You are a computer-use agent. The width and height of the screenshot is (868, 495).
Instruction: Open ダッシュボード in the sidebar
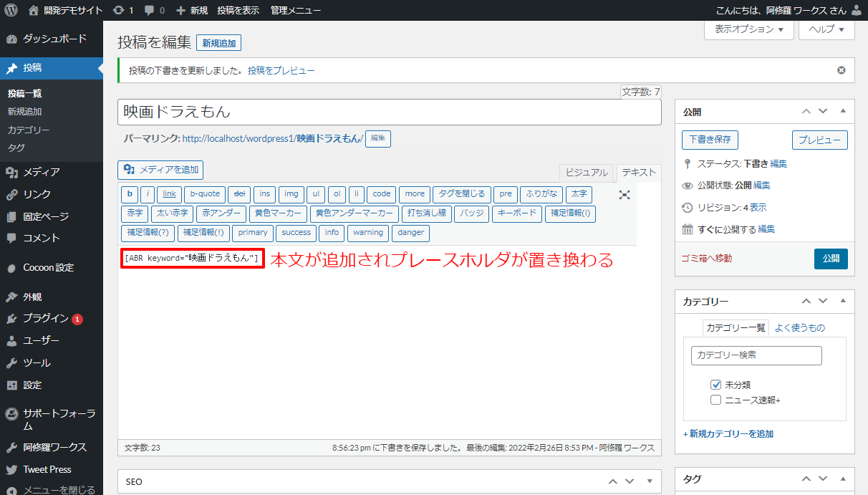point(52,39)
